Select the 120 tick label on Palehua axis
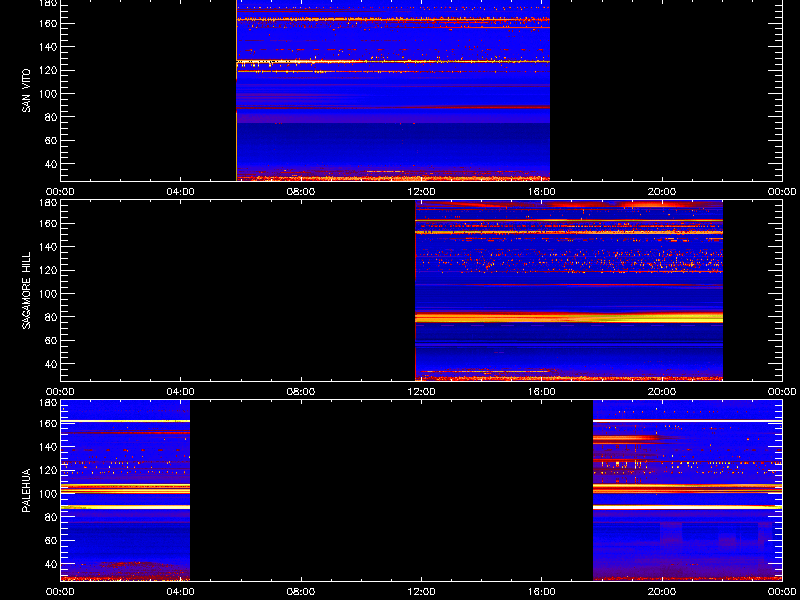The height and width of the screenshot is (600, 800). 49,470
